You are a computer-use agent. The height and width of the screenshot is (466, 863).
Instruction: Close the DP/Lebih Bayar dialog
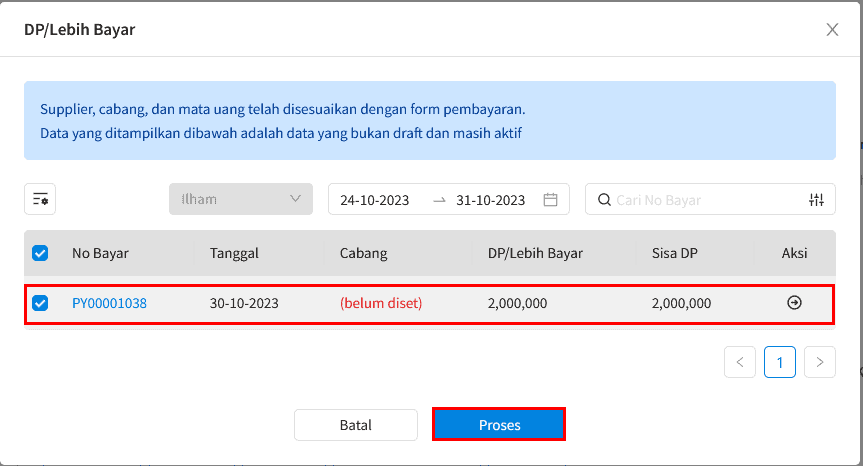pyautogui.click(x=832, y=30)
